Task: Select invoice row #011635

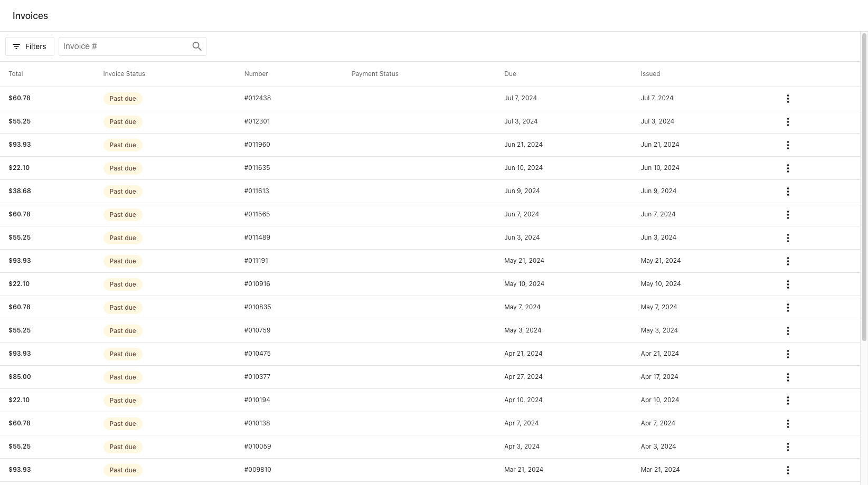Action: coord(370,168)
